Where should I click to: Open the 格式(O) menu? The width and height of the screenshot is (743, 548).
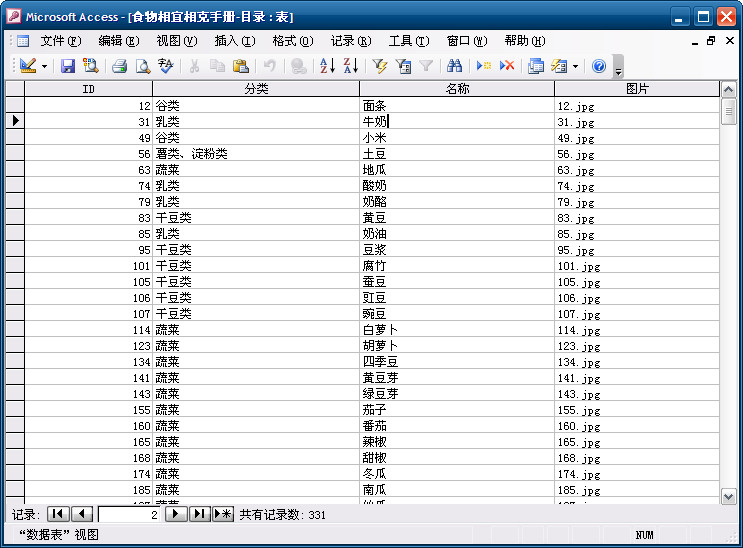[x=293, y=41]
